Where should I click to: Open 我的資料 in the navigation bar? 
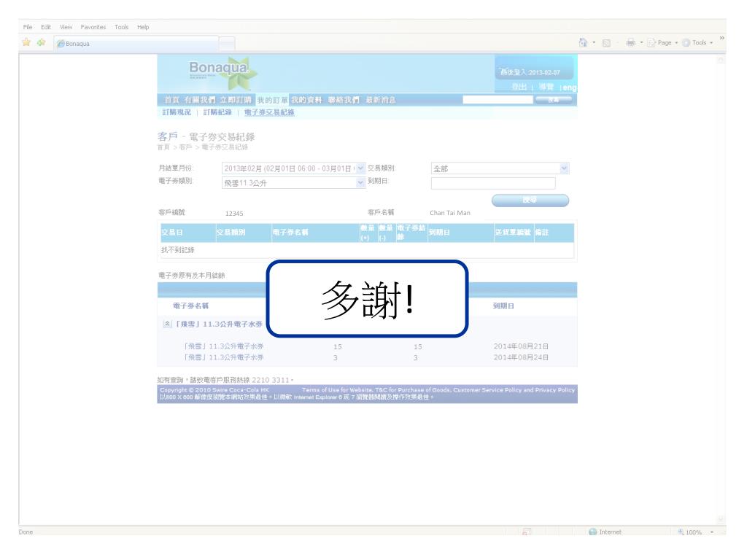[x=306, y=100]
